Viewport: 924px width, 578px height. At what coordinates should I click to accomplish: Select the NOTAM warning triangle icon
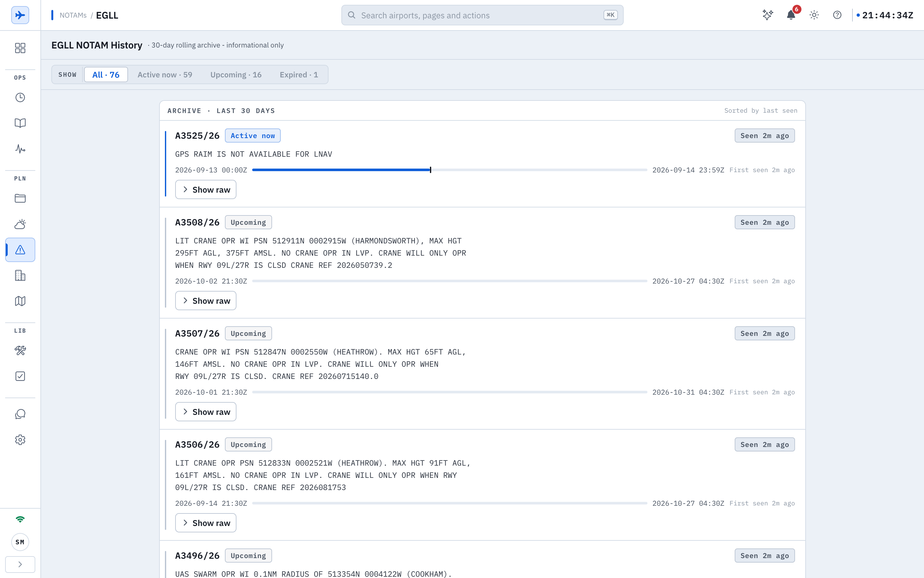20,250
